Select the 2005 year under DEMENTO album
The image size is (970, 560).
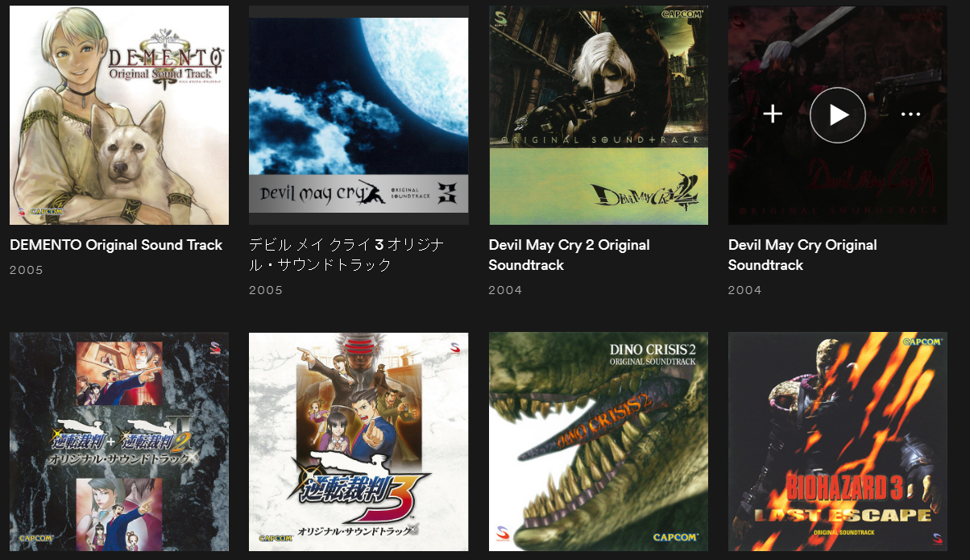[27, 270]
